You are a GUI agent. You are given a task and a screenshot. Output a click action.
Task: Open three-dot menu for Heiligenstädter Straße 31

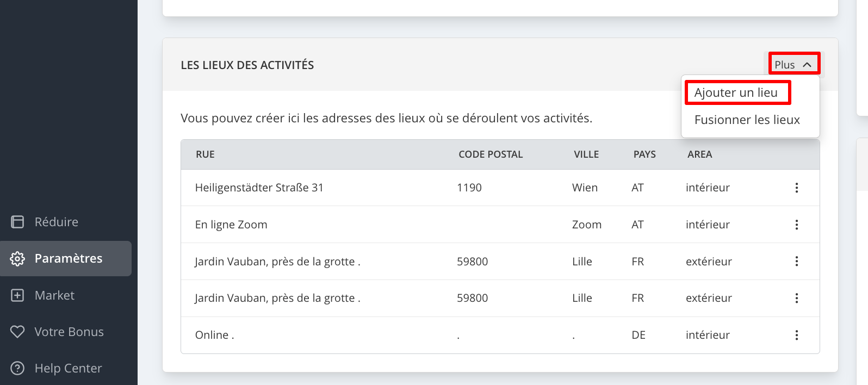(x=797, y=188)
